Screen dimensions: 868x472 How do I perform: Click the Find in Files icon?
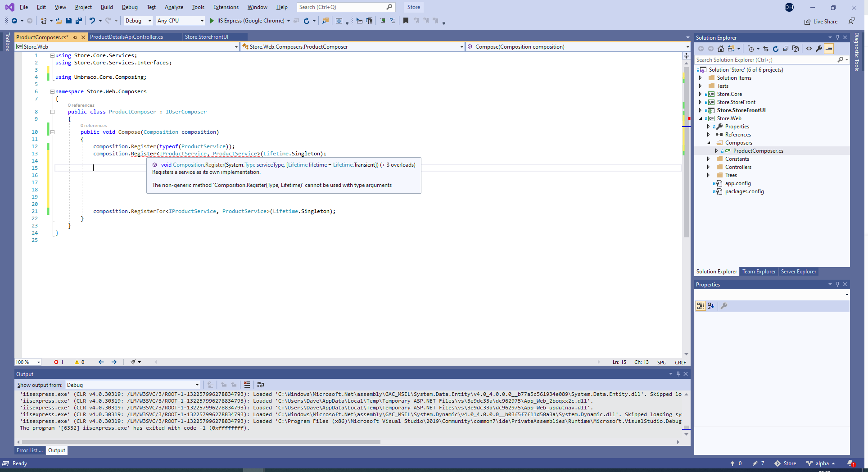[325, 21]
